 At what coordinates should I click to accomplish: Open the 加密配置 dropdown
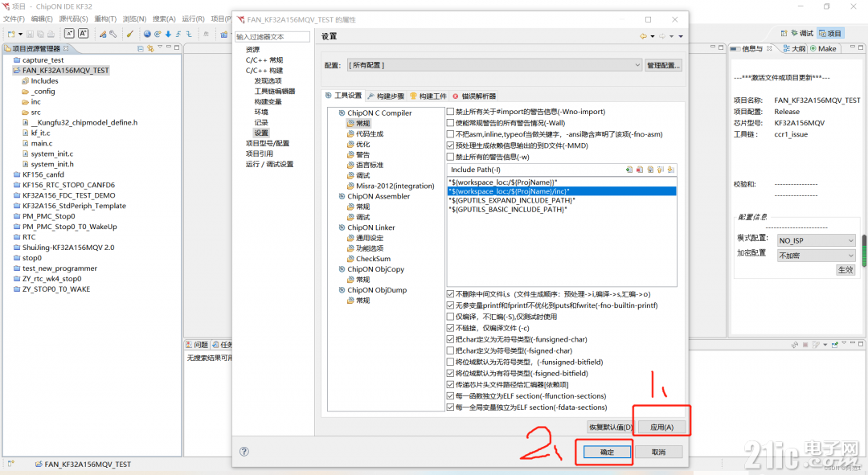[x=817, y=256]
